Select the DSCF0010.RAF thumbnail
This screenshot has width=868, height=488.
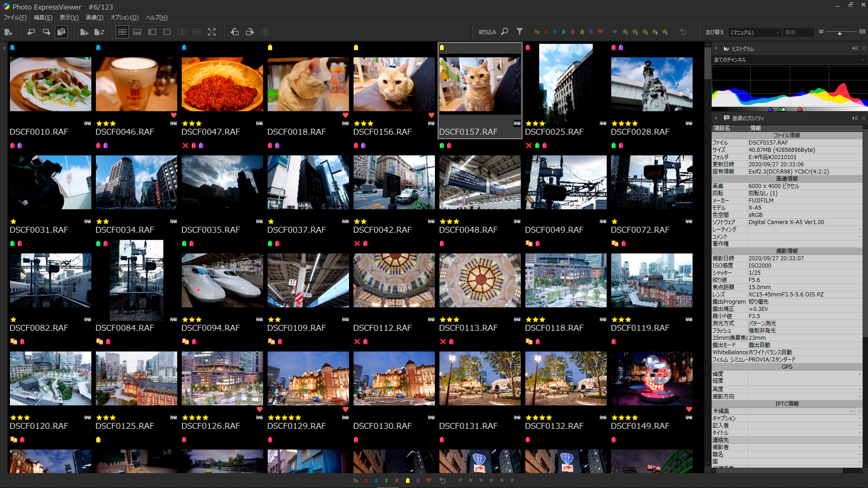point(50,84)
